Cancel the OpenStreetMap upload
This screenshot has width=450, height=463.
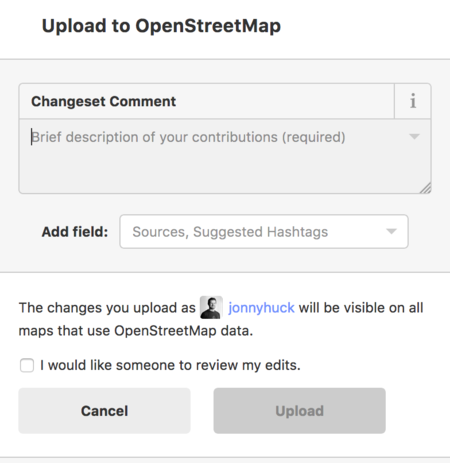[104, 411]
